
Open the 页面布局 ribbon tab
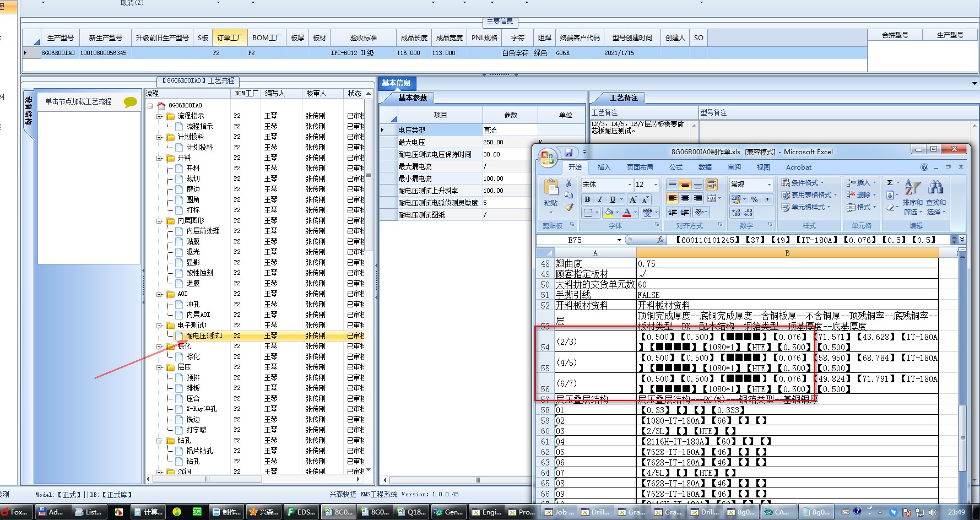(640, 167)
